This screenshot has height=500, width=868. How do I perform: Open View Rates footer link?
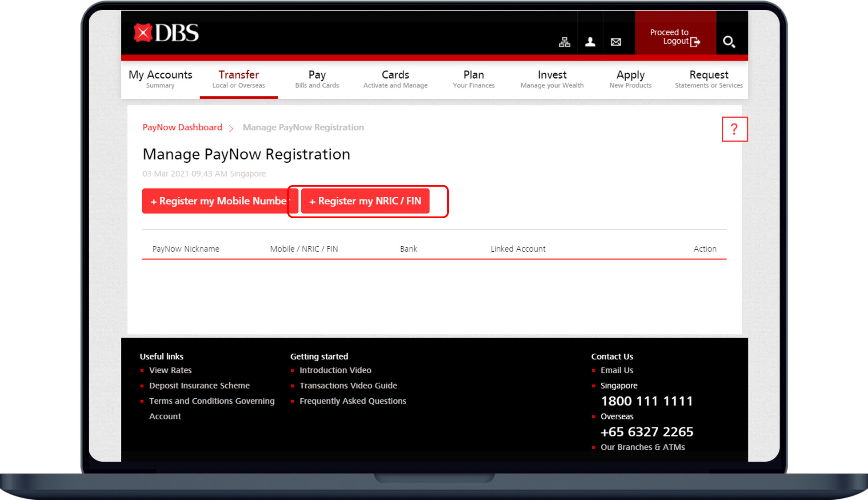tap(170, 370)
